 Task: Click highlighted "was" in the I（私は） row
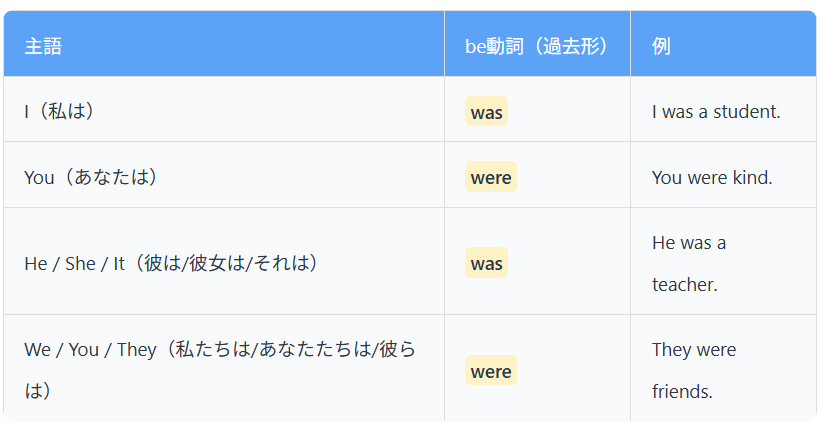coord(486,112)
